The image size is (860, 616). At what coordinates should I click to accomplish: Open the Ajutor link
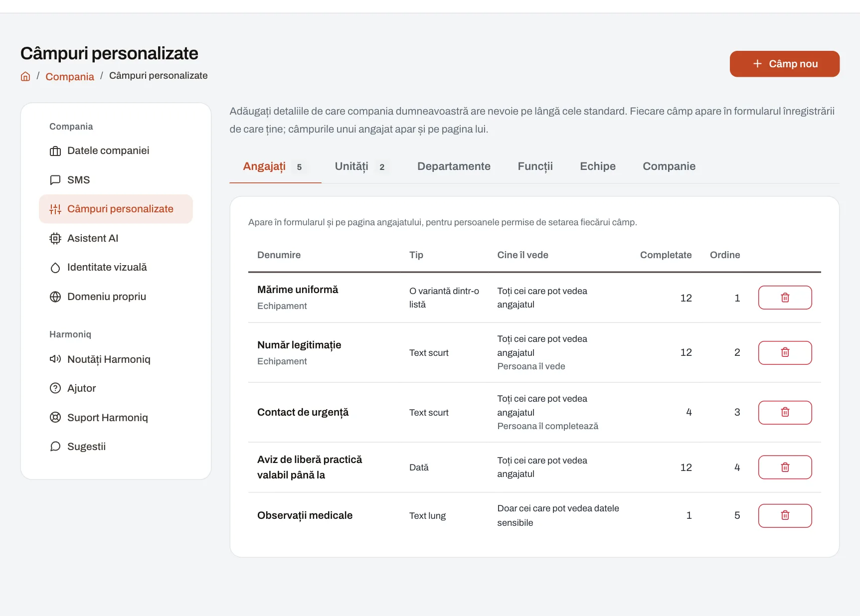click(x=116, y=388)
